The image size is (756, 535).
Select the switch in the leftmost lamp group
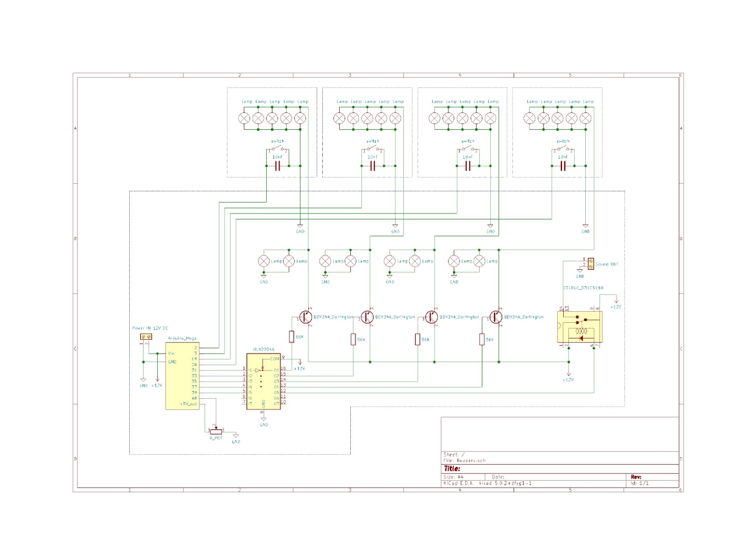277,148
